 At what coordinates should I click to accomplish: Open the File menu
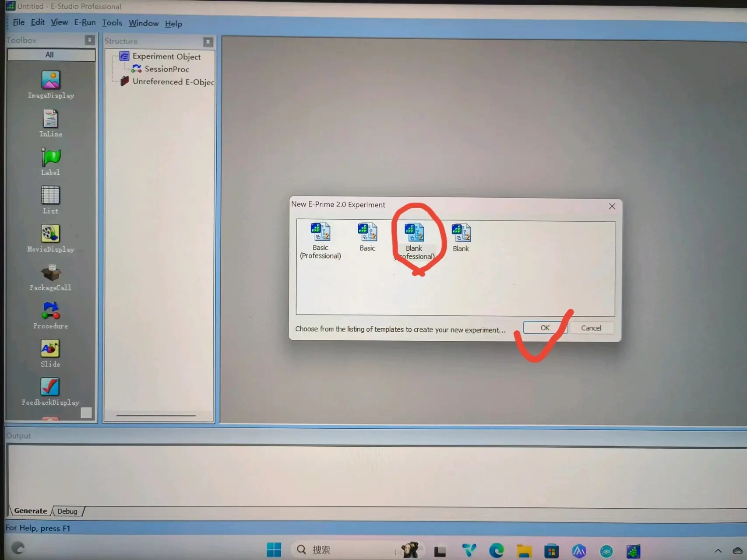point(18,22)
